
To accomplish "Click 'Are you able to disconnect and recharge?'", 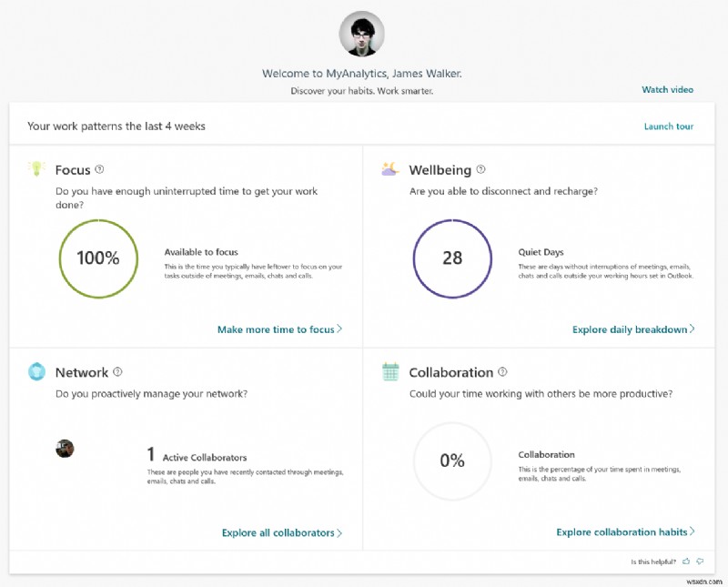I will pyautogui.click(x=503, y=191).
